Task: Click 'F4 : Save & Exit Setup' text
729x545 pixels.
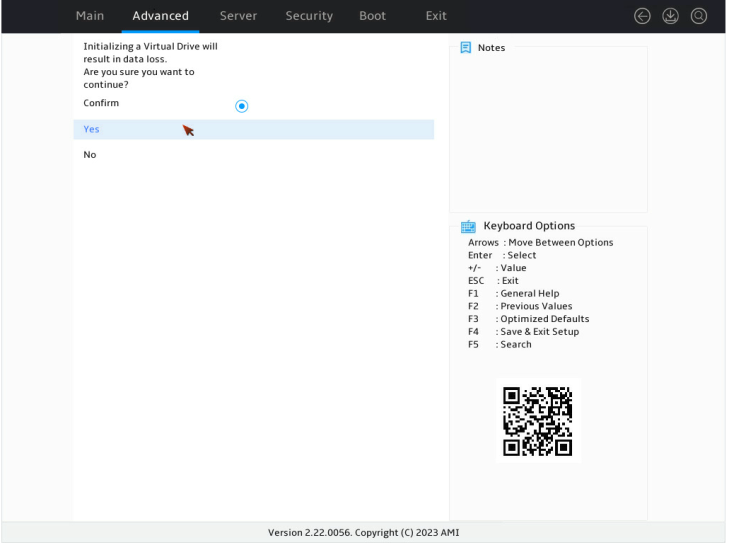Action: pos(524,332)
